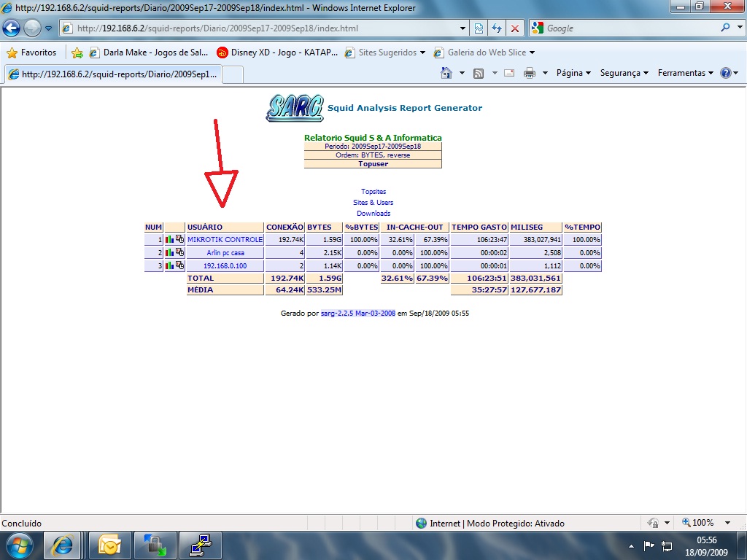Click Internet Explorer taskbar icon
The height and width of the screenshot is (560, 747).
tap(63, 545)
